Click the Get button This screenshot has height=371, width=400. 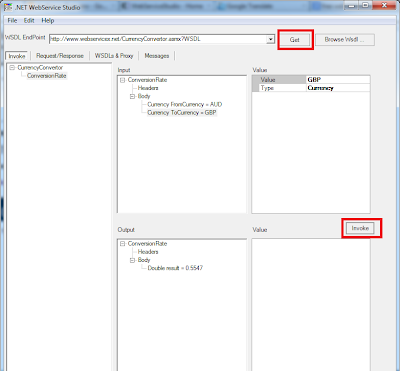click(295, 40)
